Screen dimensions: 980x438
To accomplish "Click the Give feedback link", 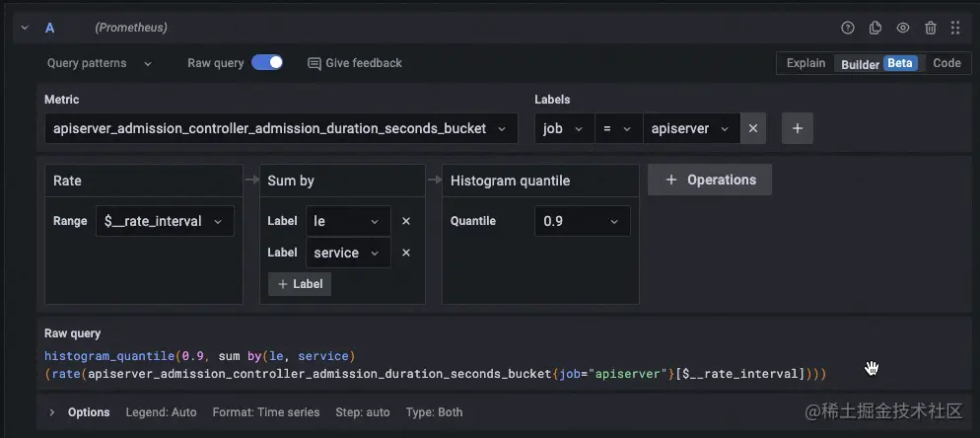I will tap(354, 63).
